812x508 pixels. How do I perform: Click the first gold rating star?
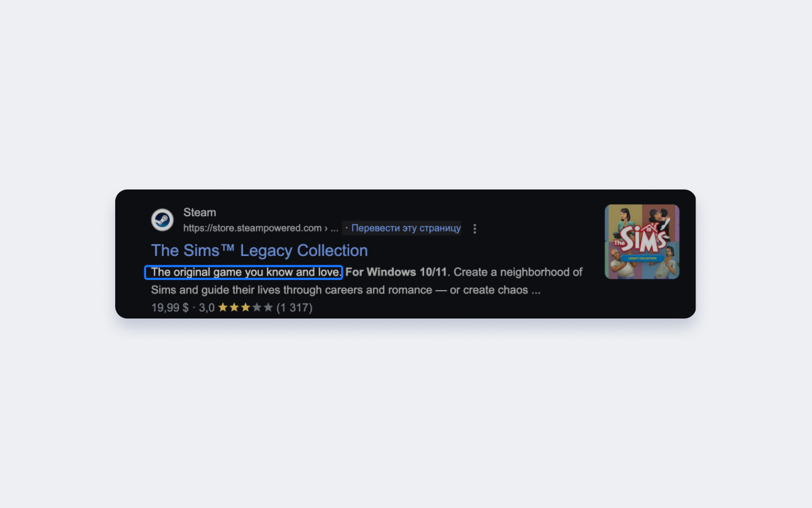223,307
